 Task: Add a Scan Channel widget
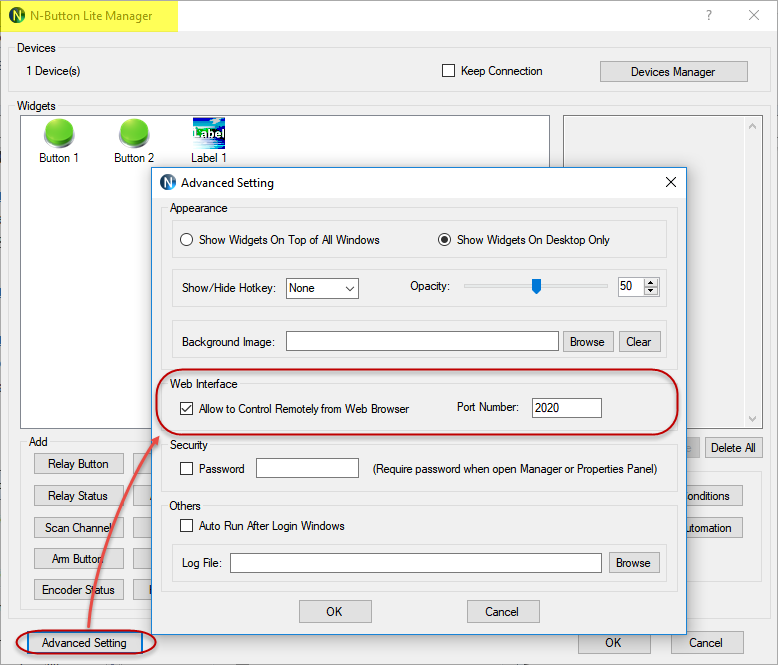[x=78, y=528]
